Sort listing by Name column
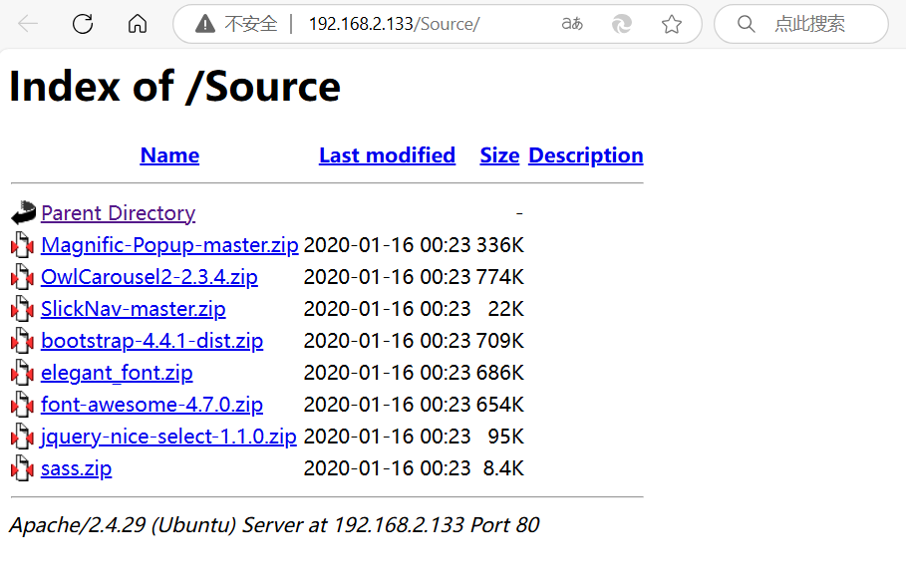The width and height of the screenshot is (906, 588). coord(169,155)
